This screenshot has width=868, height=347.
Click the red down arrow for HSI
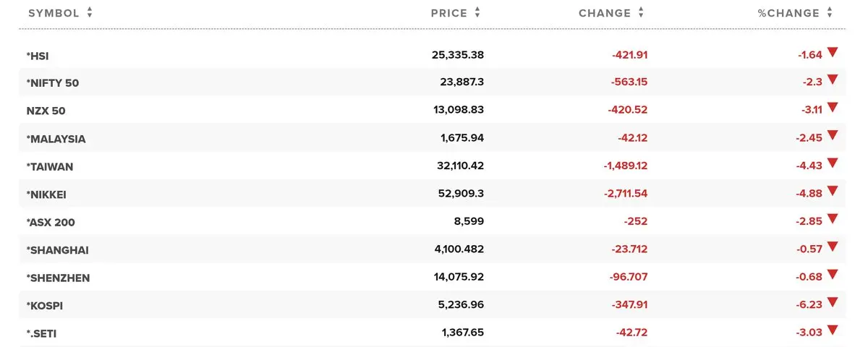click(x=833, y=52)
